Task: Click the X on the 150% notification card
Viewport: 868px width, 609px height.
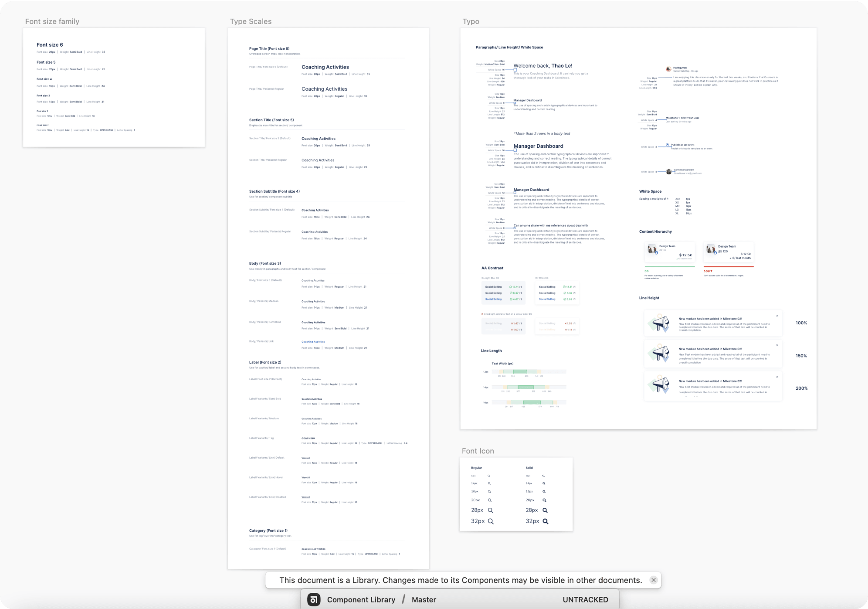Action: [x=777, y=345]
